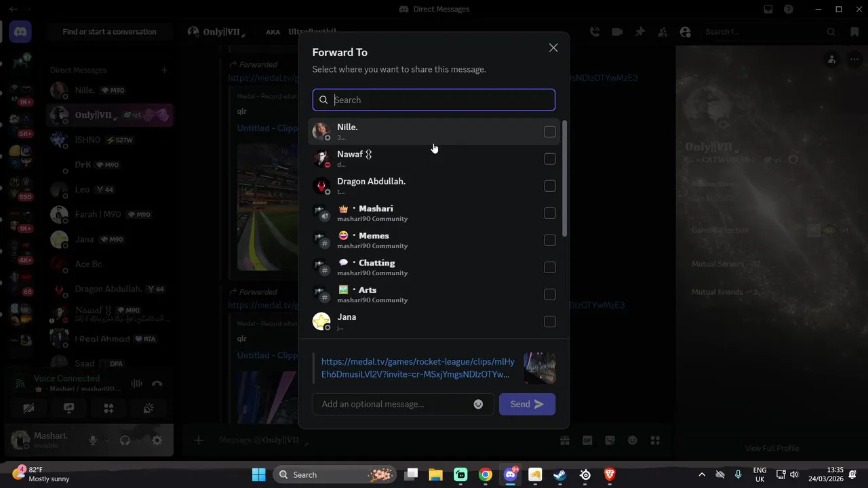Tick the checkbox for Mashari channel
The image size is (868, 488).
point(550,213)
